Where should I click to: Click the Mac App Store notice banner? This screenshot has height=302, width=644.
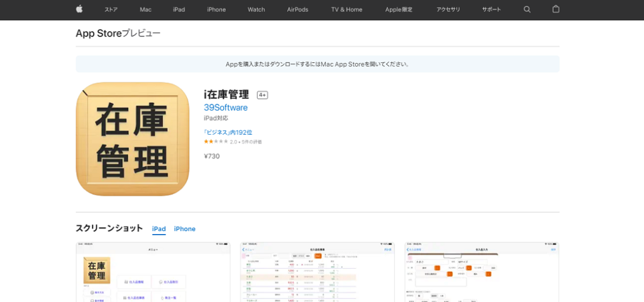click(x=318, y=64)
